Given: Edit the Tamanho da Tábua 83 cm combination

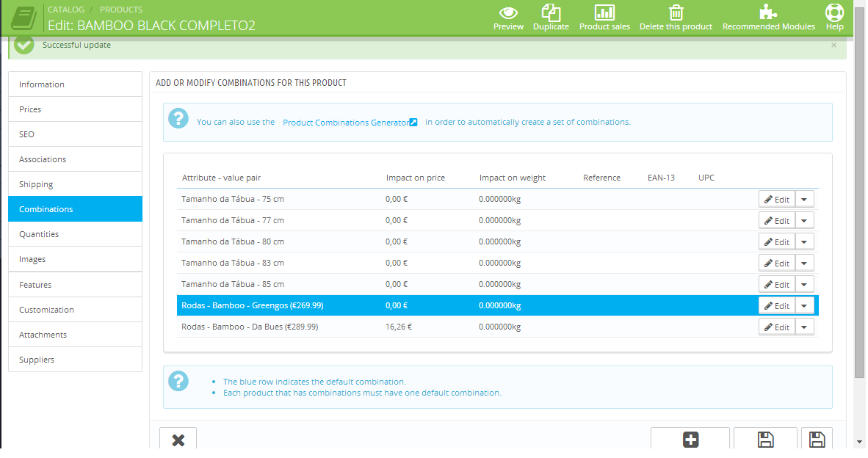Looking at the screenshot, I should click(x=777, y=263).
